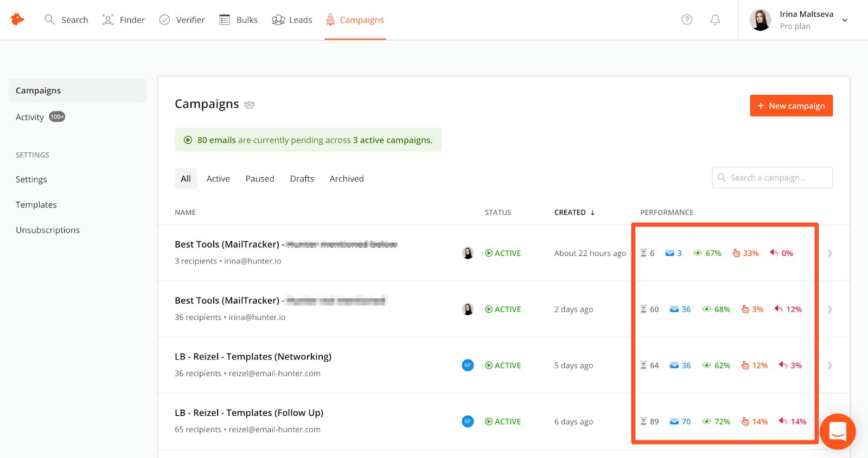This screenshot has height=458, width=868.
Task: Open LB - Reizel - Templates (Networking) campaign
Action: (253, 357)
